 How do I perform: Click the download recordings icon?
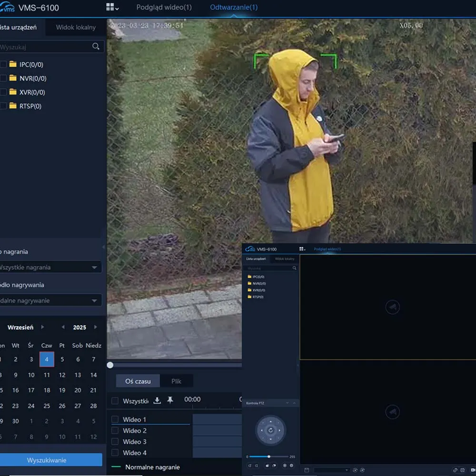click(x=157, y=401)
